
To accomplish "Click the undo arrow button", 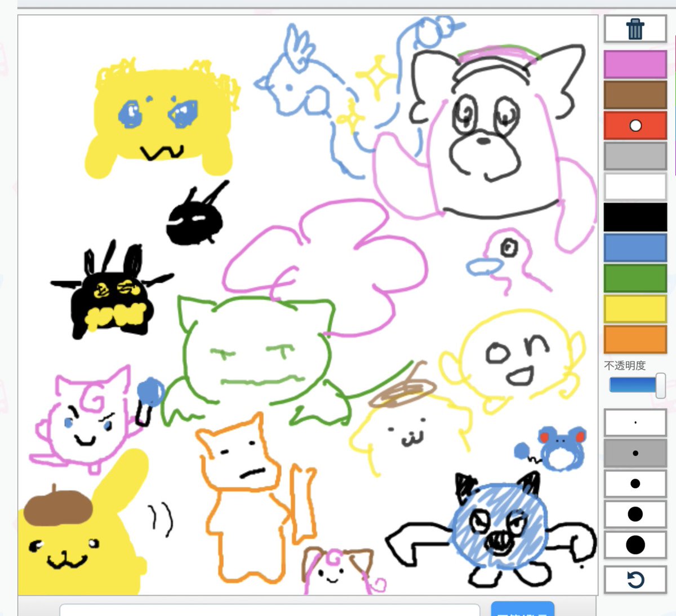I will pos(635,579).
